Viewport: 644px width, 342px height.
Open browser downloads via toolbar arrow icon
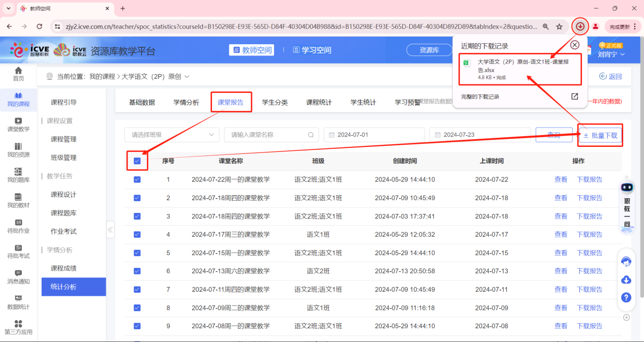579,26
